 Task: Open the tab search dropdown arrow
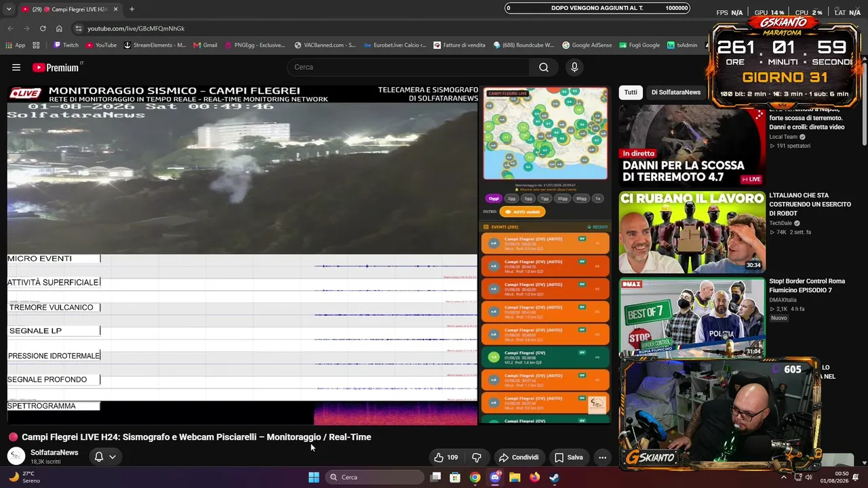point(8,9)
